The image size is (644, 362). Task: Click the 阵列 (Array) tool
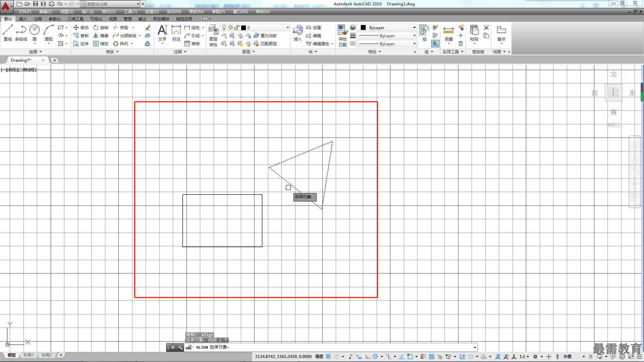point(121,44)
